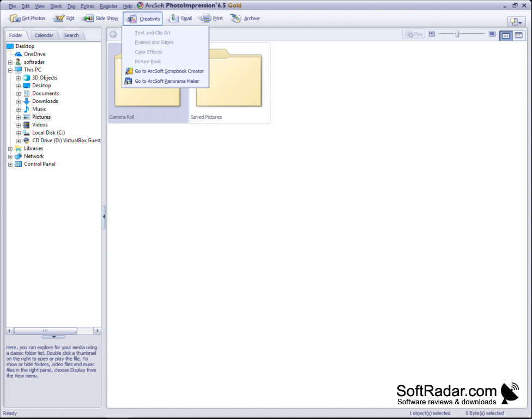Expand the Local Disk (C:) node
532x419 pixels.
[19, 133]
